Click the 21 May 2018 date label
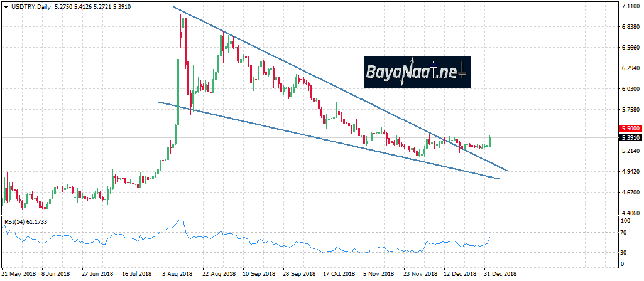 click(18, 274)
